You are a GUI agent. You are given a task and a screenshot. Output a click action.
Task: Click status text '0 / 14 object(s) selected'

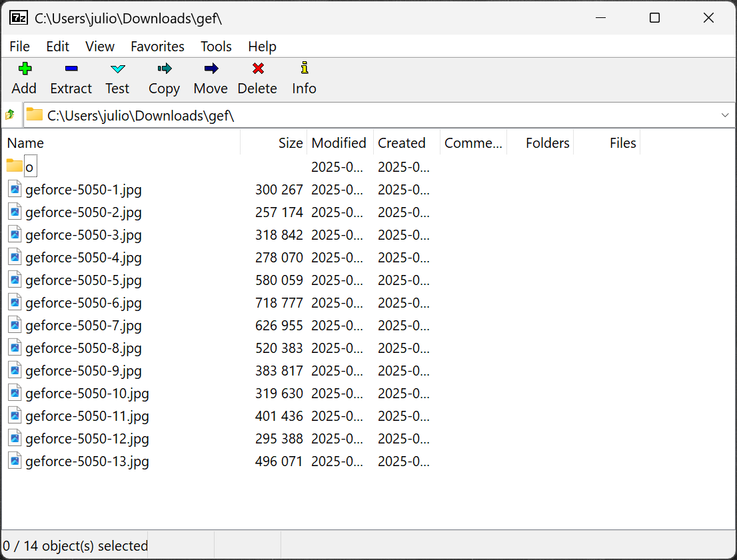point(75,546)
